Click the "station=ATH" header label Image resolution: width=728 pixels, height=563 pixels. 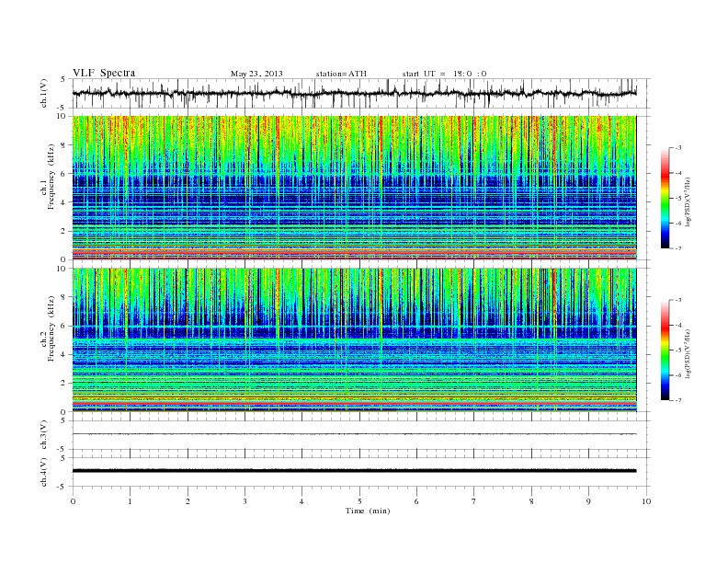(341, 74)
